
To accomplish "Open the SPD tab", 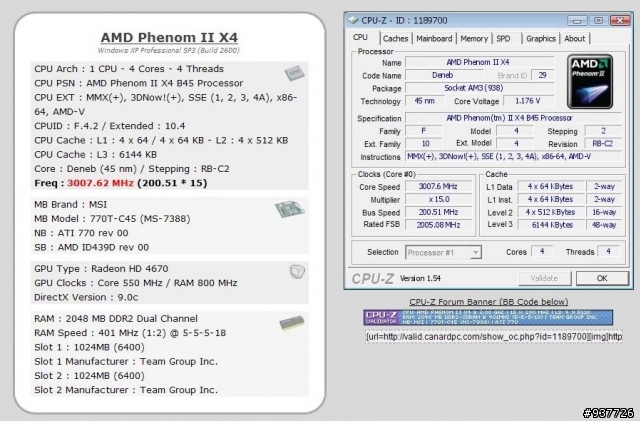I will (503, 39).
